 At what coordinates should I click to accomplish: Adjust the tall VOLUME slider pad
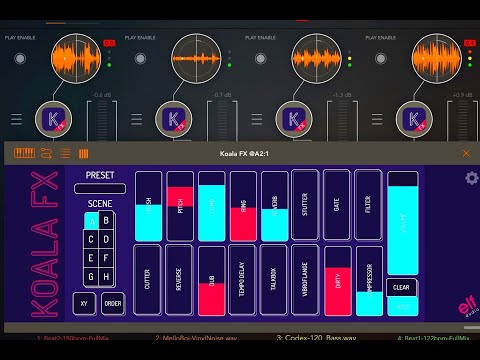click(x=403, y=223)
